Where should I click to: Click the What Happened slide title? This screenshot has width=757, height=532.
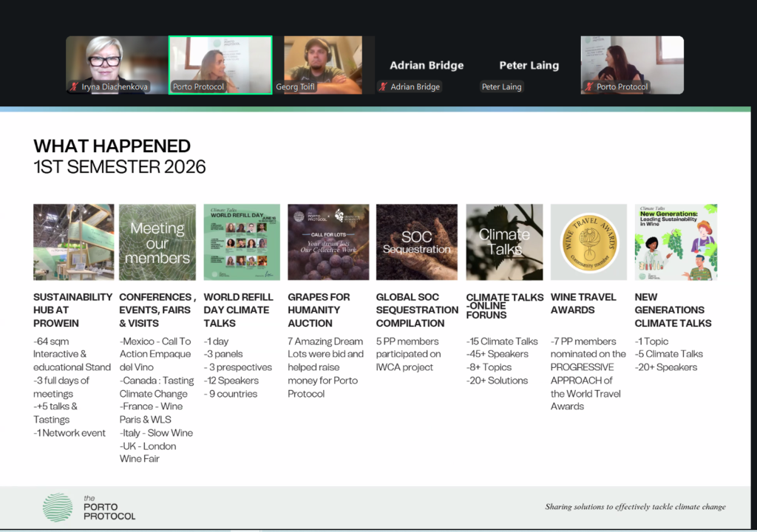pyautogui.click(x=112, y=146)
